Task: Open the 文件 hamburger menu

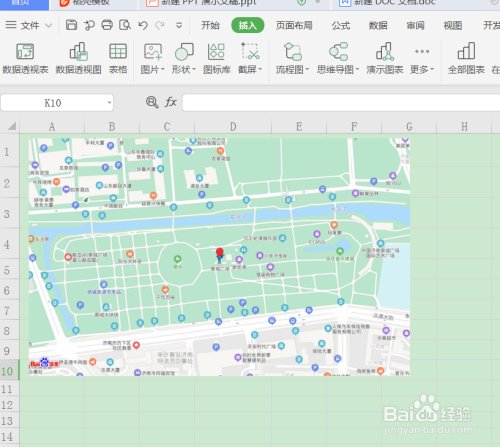Action: coord(11,25)
